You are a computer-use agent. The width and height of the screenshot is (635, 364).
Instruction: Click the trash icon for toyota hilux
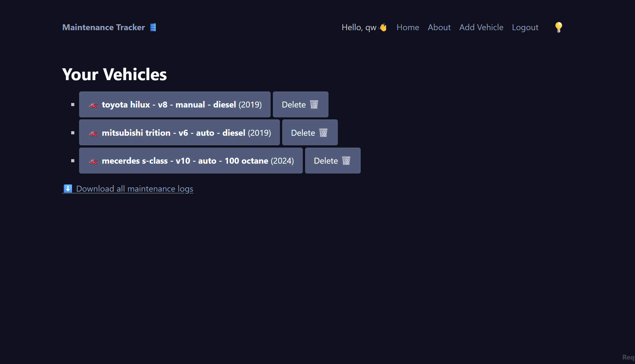314,105
